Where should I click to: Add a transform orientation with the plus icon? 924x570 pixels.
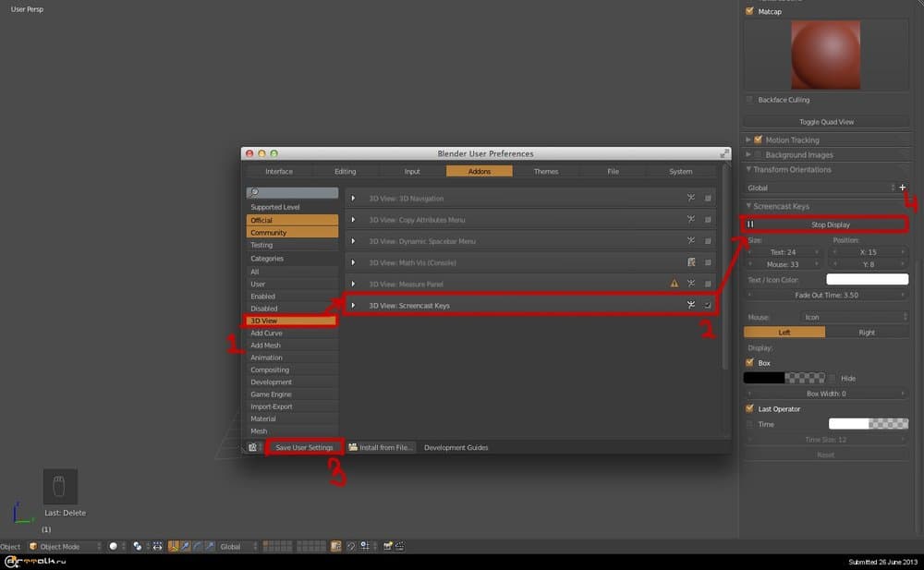point(902,188)
